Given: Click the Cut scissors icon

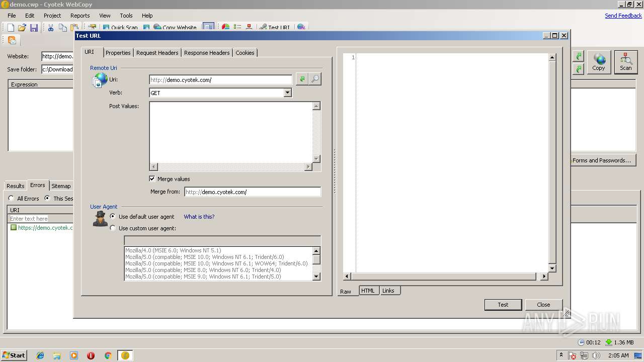Looking at the screenshot, I should coord(51,28).
